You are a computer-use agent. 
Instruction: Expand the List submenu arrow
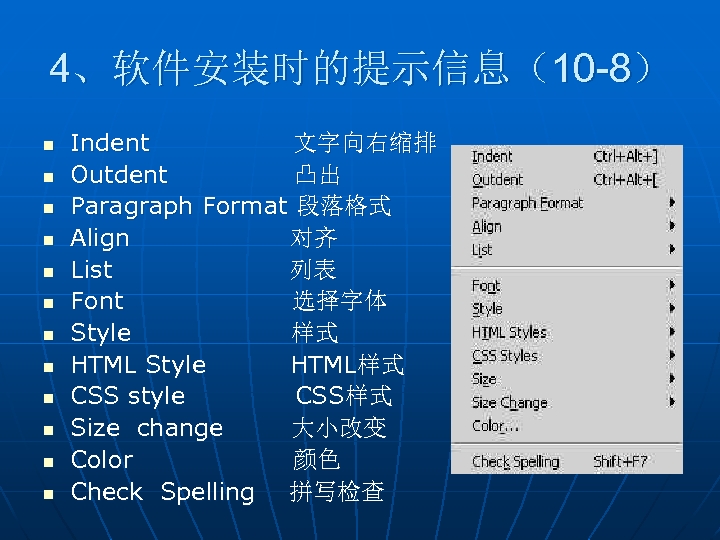(672, 249)
